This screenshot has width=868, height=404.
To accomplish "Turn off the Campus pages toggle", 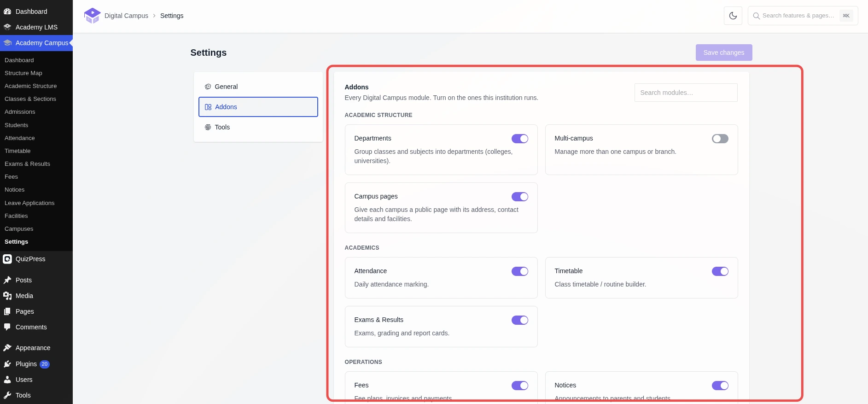I will [520, 197].
